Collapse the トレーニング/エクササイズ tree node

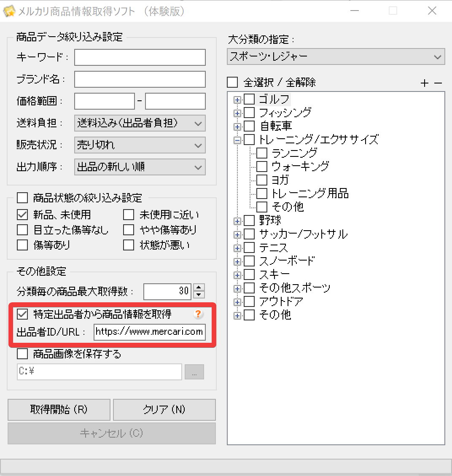237,140
